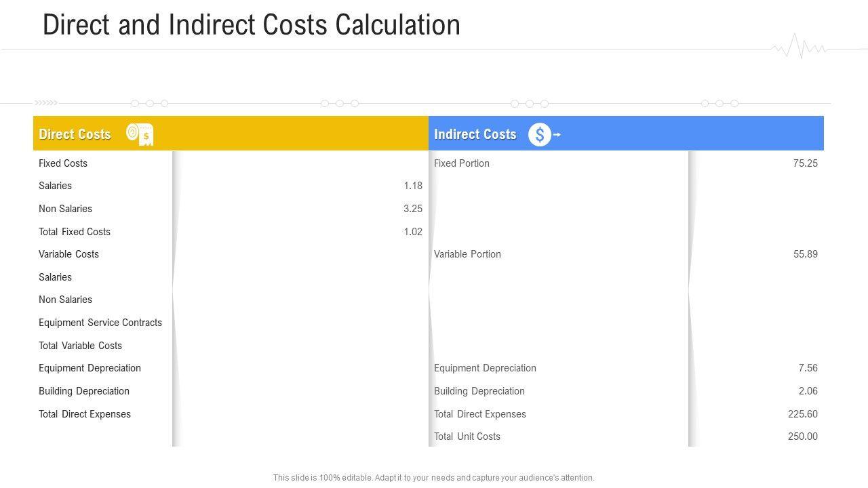868x488 pixels.
Task: Select the 55.89 variable portion value
Action: click(805, 254)
